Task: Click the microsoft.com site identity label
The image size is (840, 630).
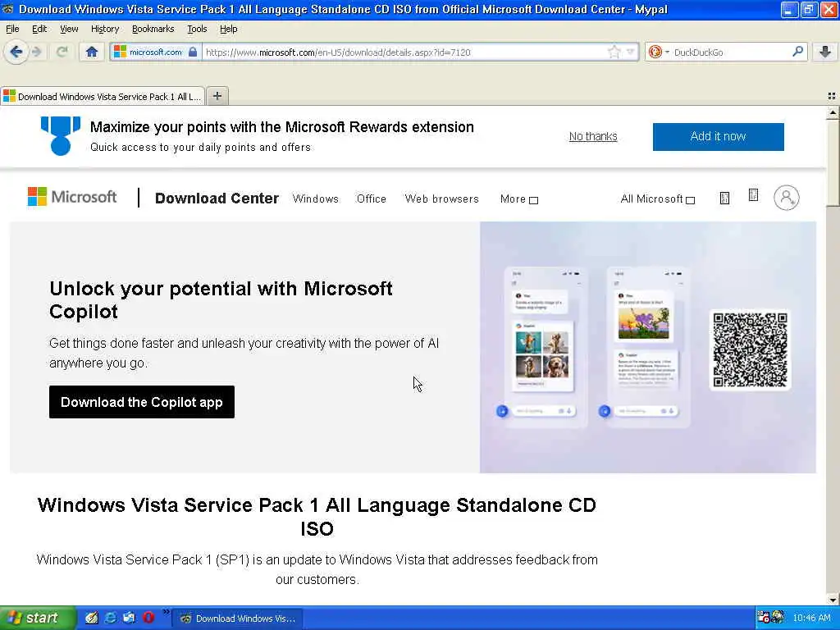Action: point(155,52)
